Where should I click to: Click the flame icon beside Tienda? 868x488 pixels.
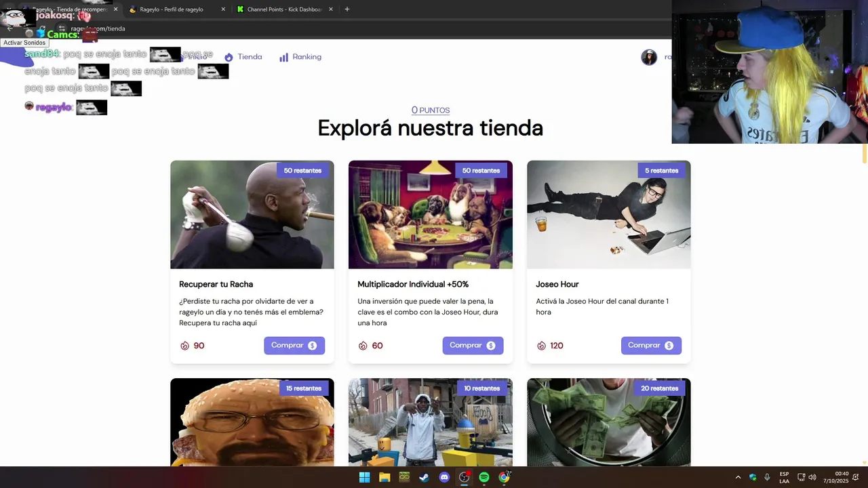click(229, 58)
